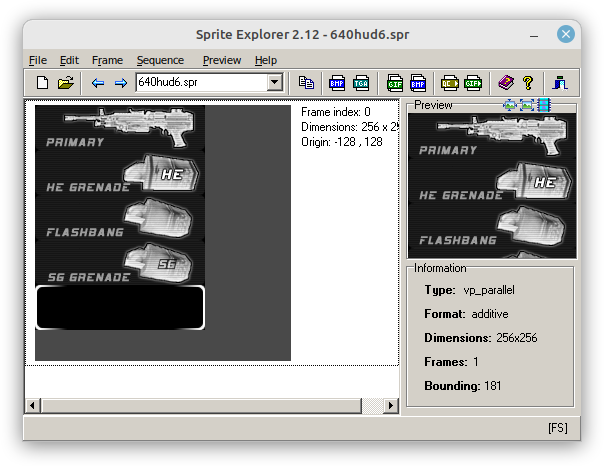604x466 pixels.
Task: Save sequence as GIF (stacked GIF icon)
Action: click(395, 83)
